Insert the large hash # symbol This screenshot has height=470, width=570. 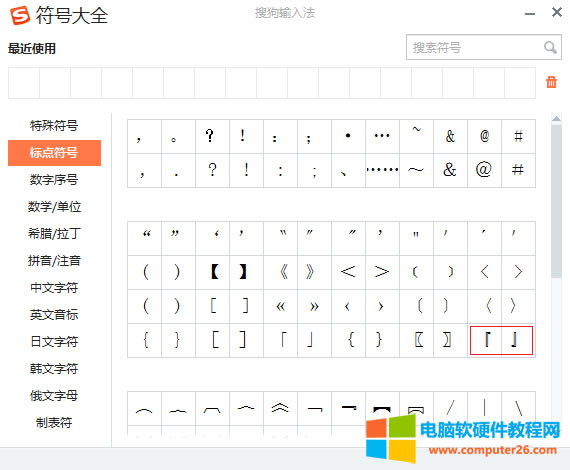tap(518, 170)
